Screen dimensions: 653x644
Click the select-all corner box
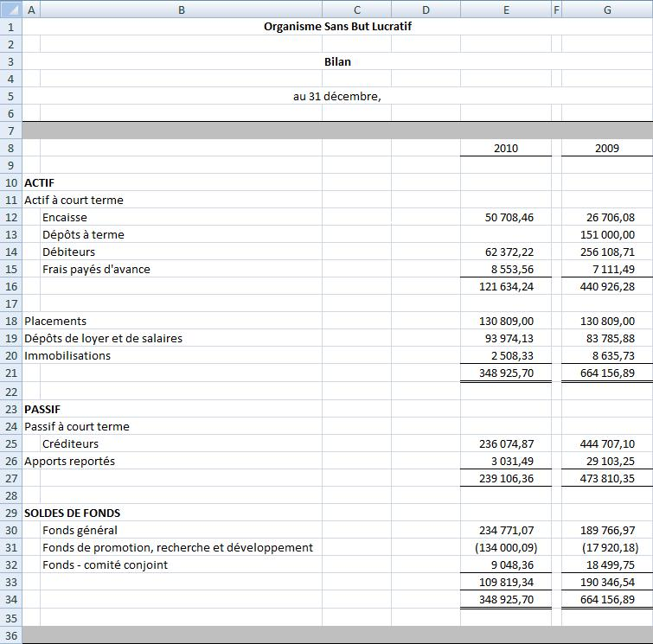tap(10, 10)
